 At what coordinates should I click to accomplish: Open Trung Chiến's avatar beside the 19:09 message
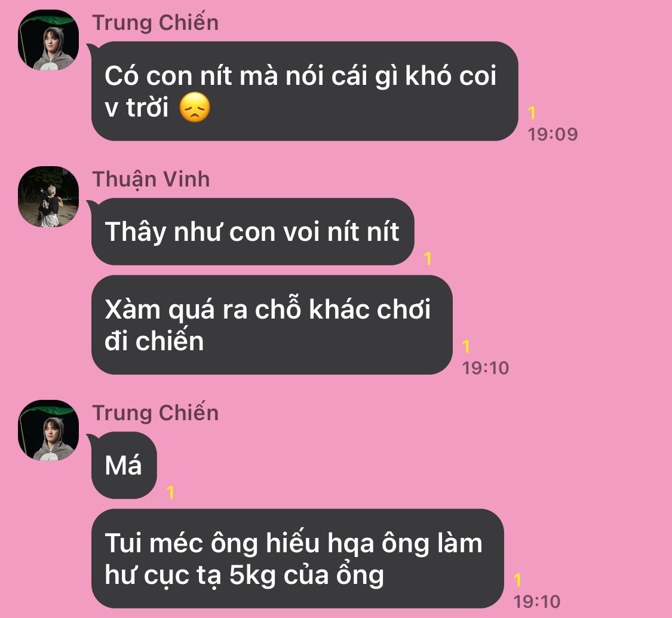(48, 40)
